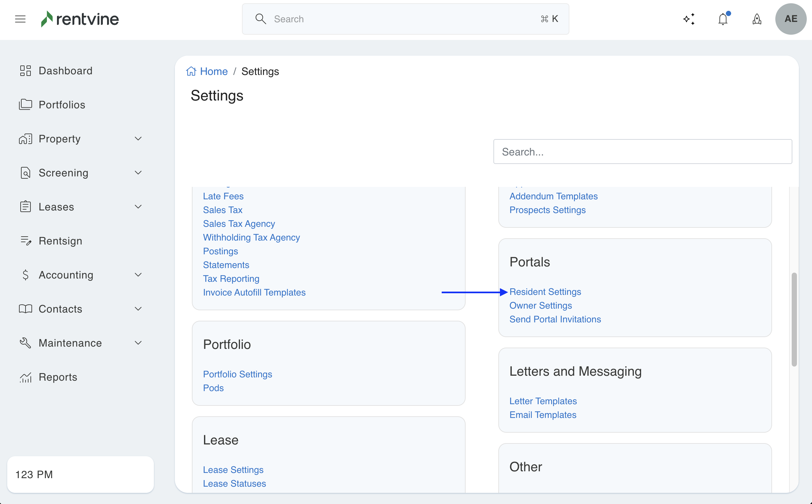
Task: Click the Rentvine logo
Action: (80, 19)
